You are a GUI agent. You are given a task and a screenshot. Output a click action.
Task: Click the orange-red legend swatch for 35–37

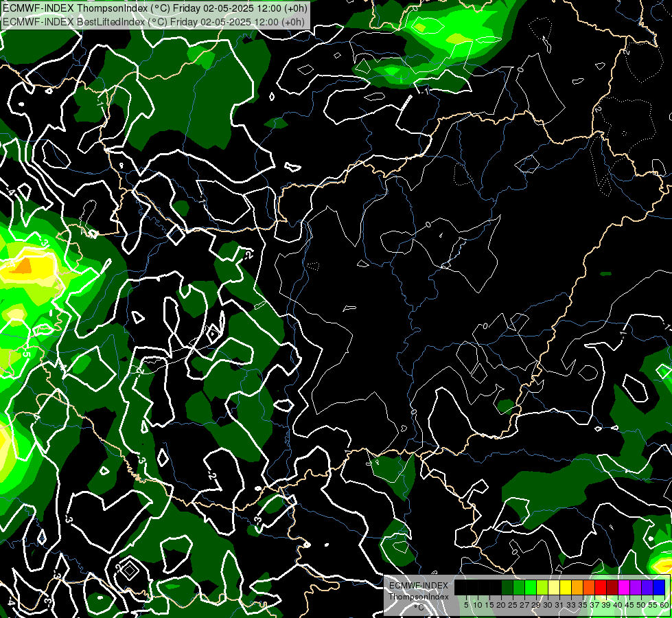(x=589, y=587)
